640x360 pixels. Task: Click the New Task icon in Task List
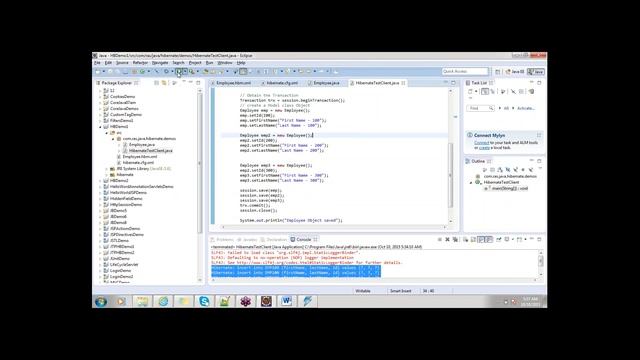[470, 92]
